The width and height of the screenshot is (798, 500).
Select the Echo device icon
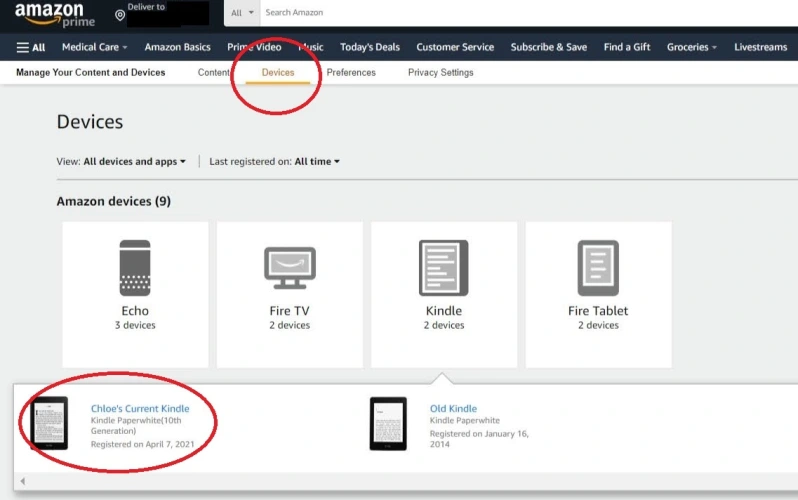point(135,267)
